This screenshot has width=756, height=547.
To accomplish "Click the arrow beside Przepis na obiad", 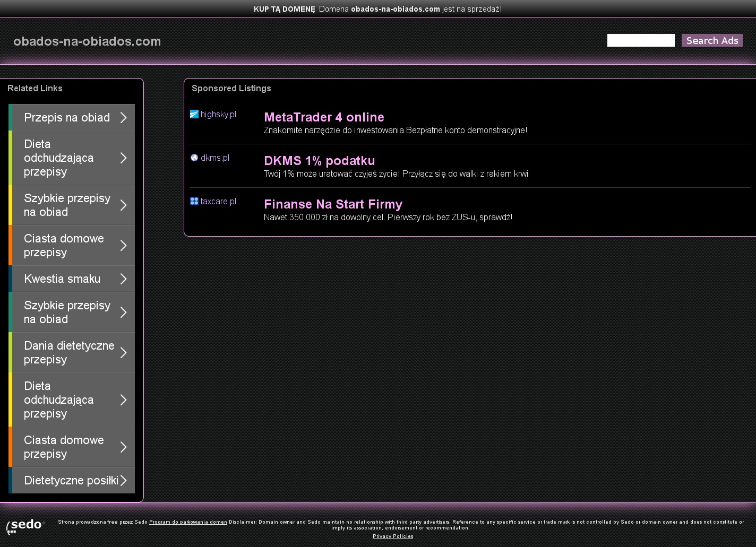I will pos(124,118).
